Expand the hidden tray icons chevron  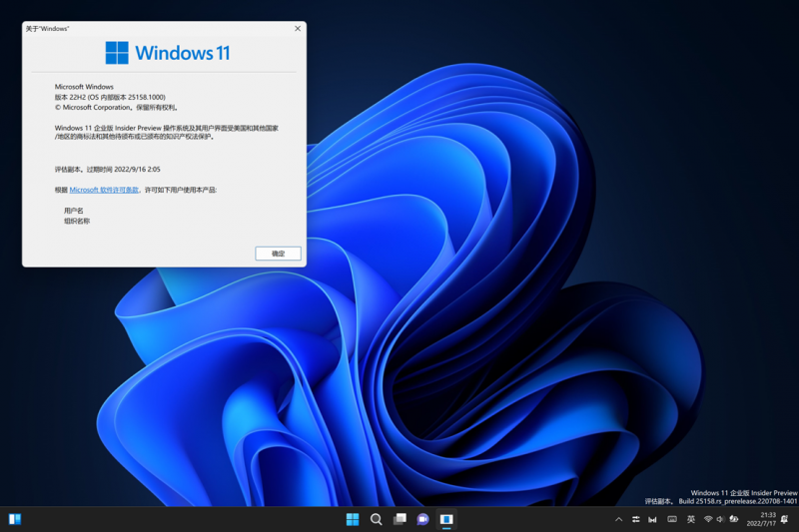point(618,519)
